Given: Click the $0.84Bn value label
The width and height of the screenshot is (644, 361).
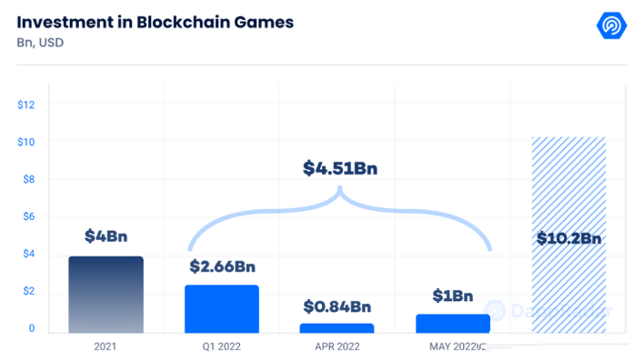Looking at the screenshot, I should pyautogui.click(x=337, y=306).
